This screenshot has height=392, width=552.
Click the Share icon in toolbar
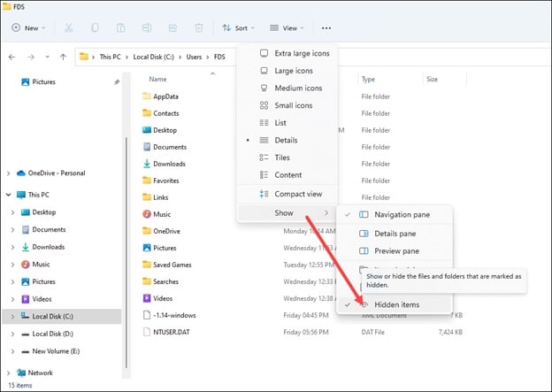[173, 27]
